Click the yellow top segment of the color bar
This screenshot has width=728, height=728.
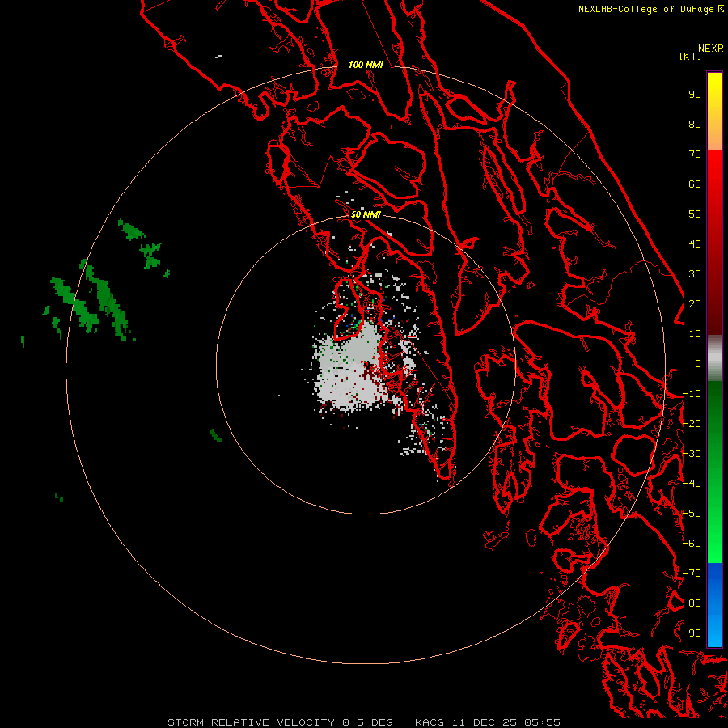tap(714, 112)
